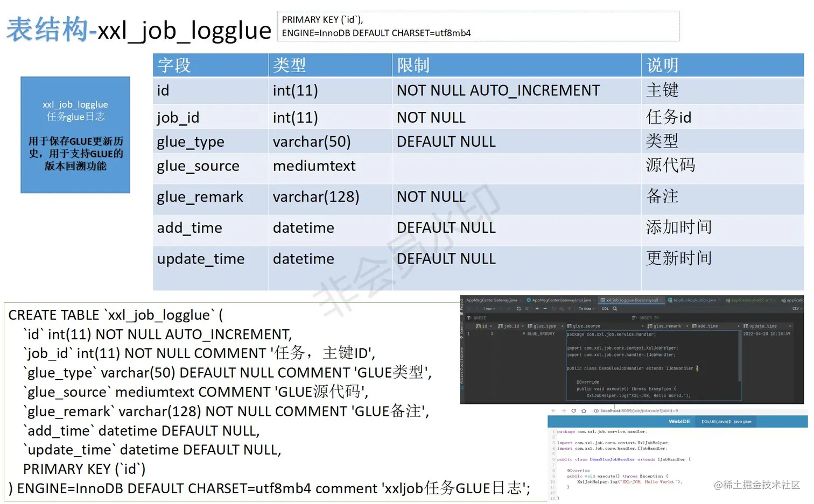Click the GLUE_GROOVY cell in the data grid

pyautogui.click(x=541, y=334)
